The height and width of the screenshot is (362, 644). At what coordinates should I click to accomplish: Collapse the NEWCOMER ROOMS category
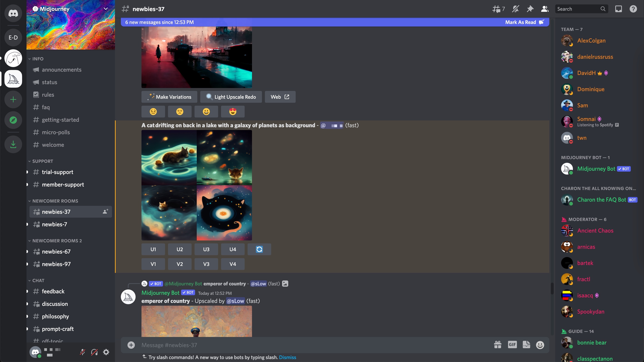click(x=55, y=201)
